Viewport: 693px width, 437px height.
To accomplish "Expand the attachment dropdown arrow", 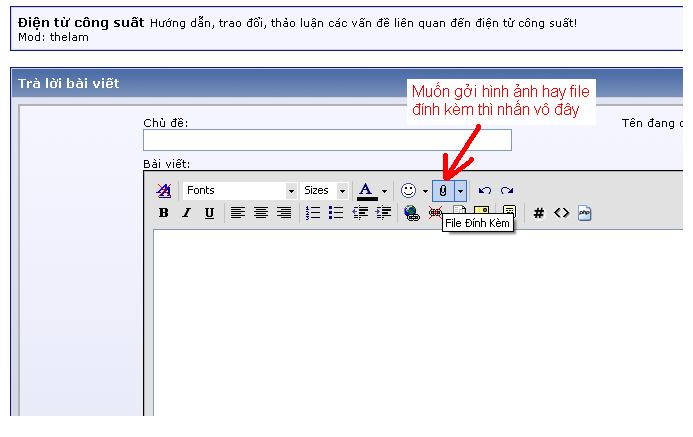I will [x=460, y=191].
